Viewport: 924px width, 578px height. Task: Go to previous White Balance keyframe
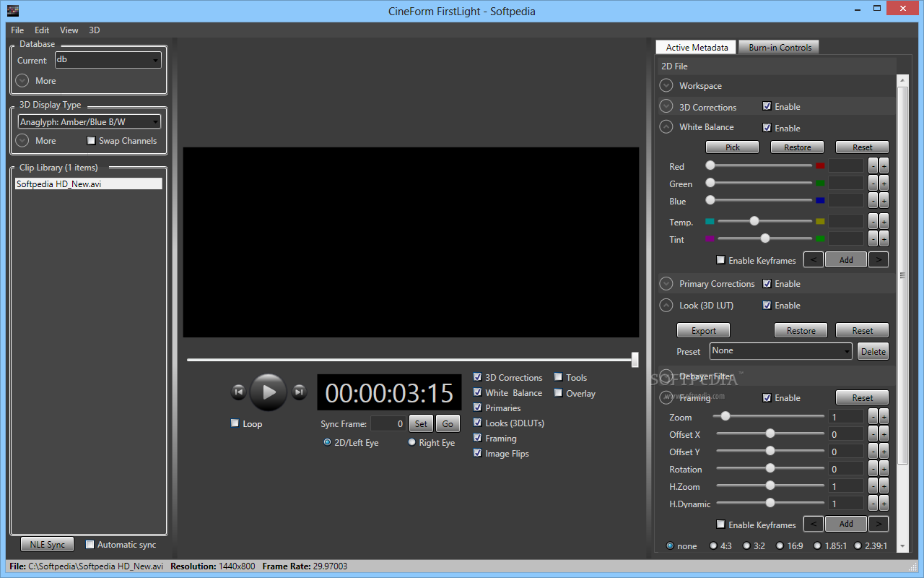(x=813, y=259)
